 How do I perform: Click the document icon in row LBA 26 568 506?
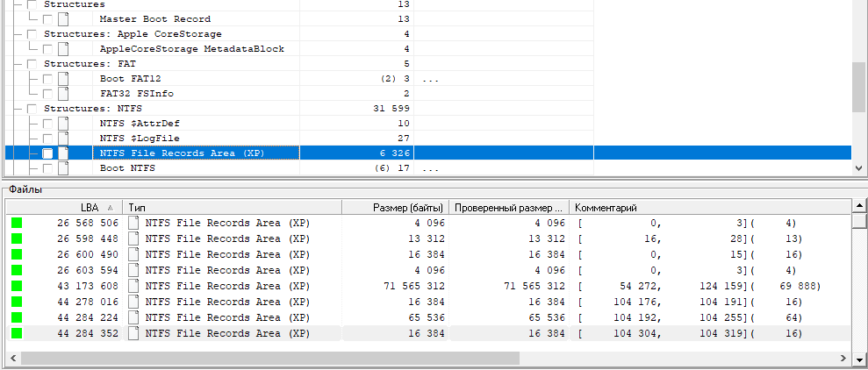click(x=133, y=224)
